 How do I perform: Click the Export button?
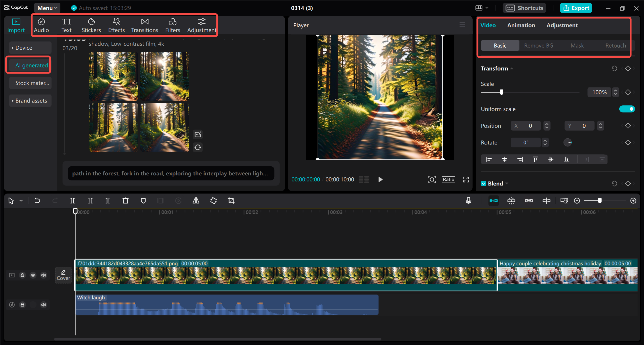[x=576, y=8]
